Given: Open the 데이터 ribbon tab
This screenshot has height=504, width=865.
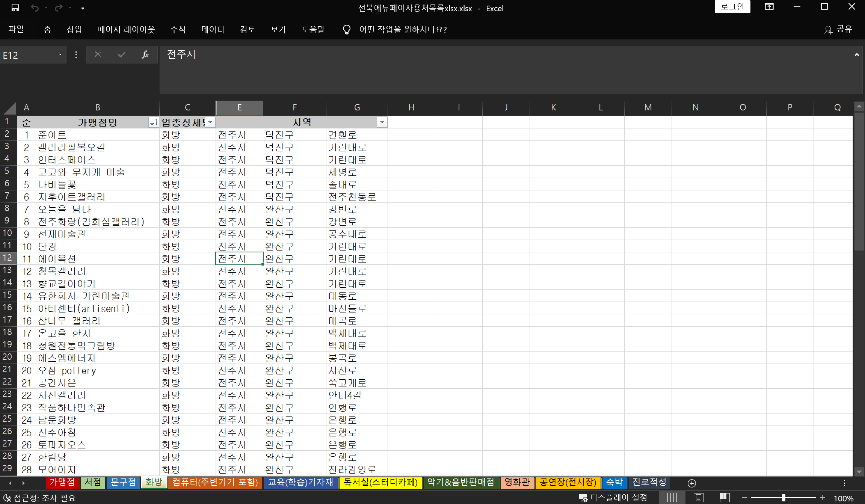Looking at the screenshot, I should click(213, 30).
